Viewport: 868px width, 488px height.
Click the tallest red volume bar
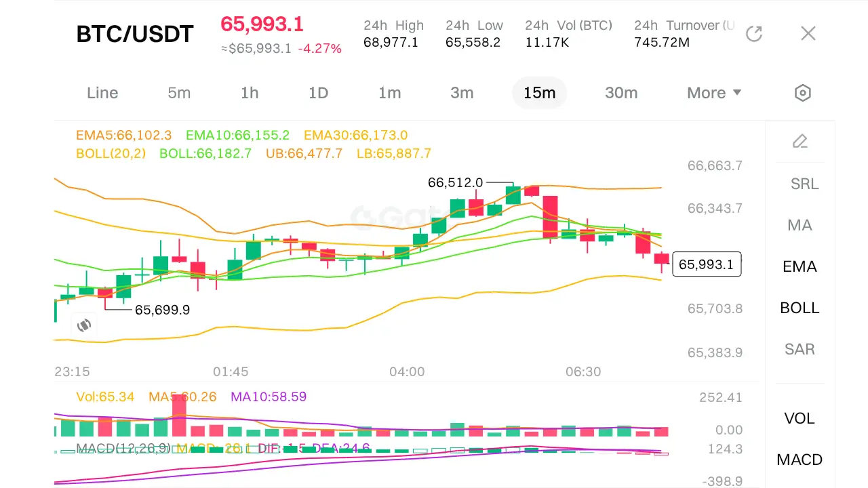point(179,415)
